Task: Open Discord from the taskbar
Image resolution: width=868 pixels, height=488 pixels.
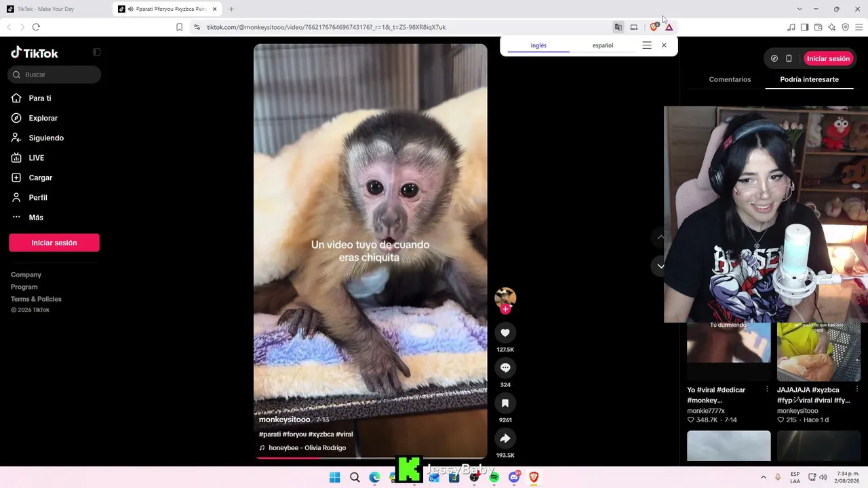Action: tap(514, 477)
